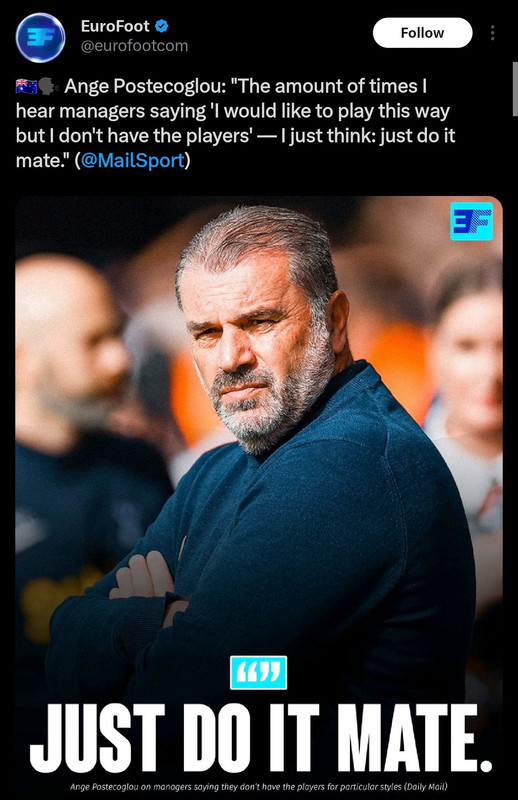Follow the EuroFoot account

point(422,33)
